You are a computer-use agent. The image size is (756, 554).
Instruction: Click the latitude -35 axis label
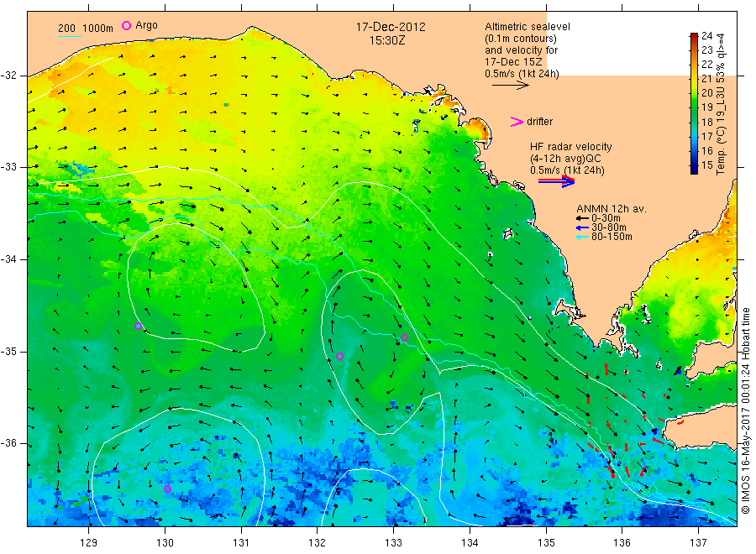point(8,351)
